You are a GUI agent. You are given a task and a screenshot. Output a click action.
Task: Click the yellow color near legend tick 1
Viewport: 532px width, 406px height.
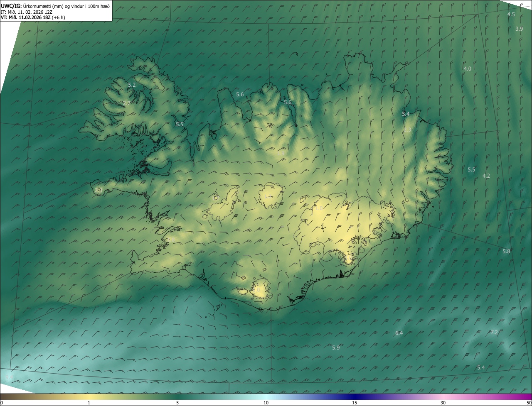pos(89,396)
